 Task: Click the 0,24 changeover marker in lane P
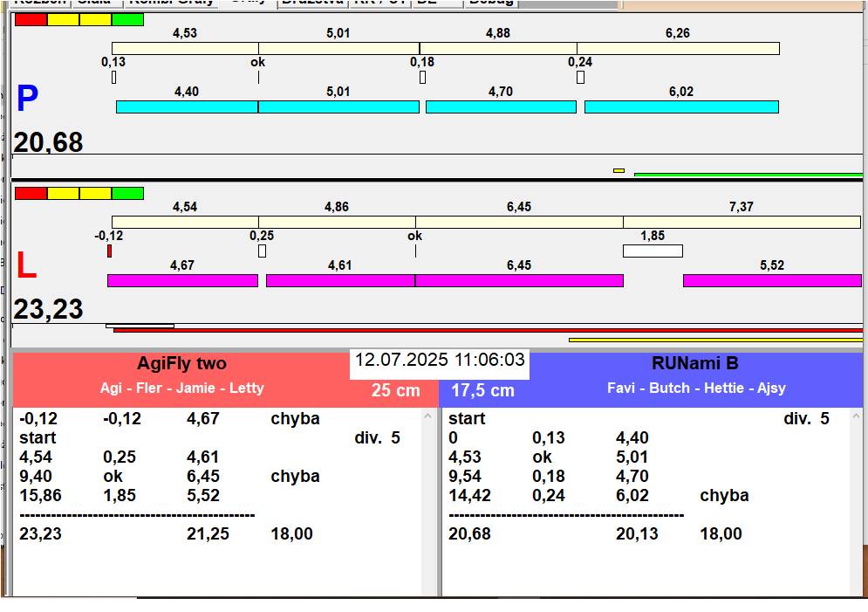click(x=580, y=78)
